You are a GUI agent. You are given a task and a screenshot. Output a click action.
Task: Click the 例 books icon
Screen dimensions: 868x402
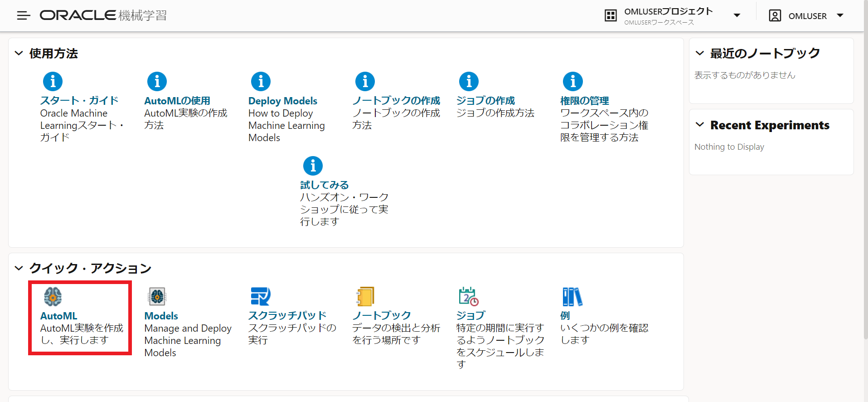point(572,297)
